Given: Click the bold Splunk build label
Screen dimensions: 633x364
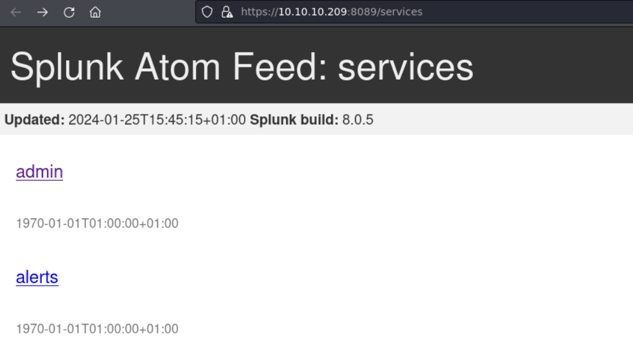Looking at the screenshot, I should [294, 120].
